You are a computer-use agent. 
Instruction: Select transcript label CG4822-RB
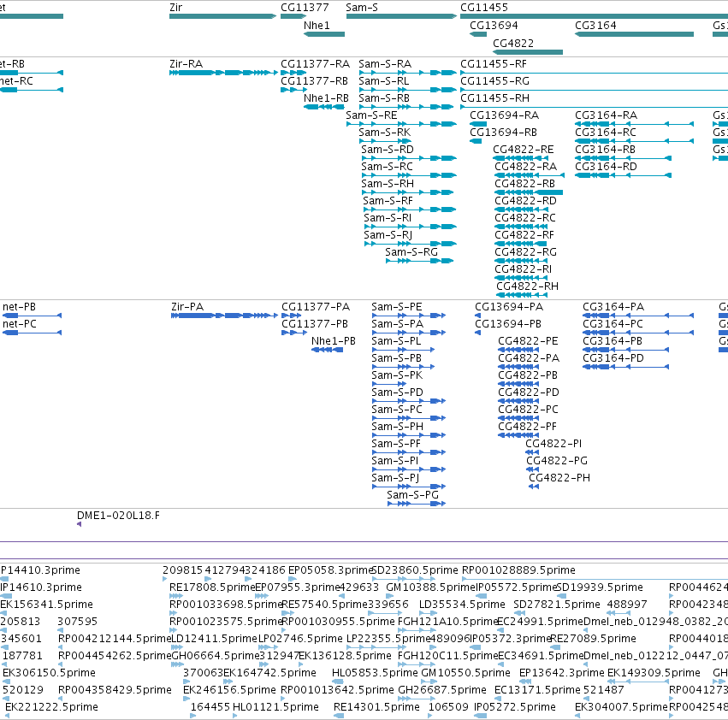click(524, 184)
